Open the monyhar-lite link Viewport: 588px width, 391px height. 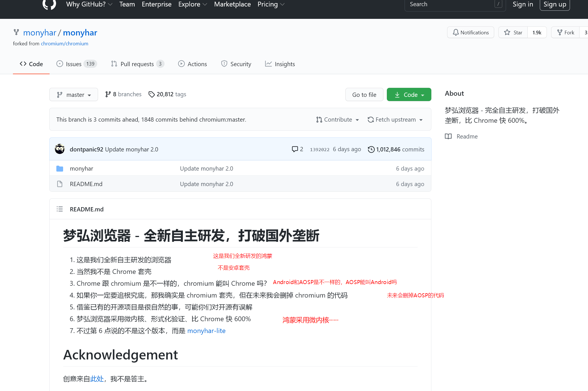click(207, 330)
